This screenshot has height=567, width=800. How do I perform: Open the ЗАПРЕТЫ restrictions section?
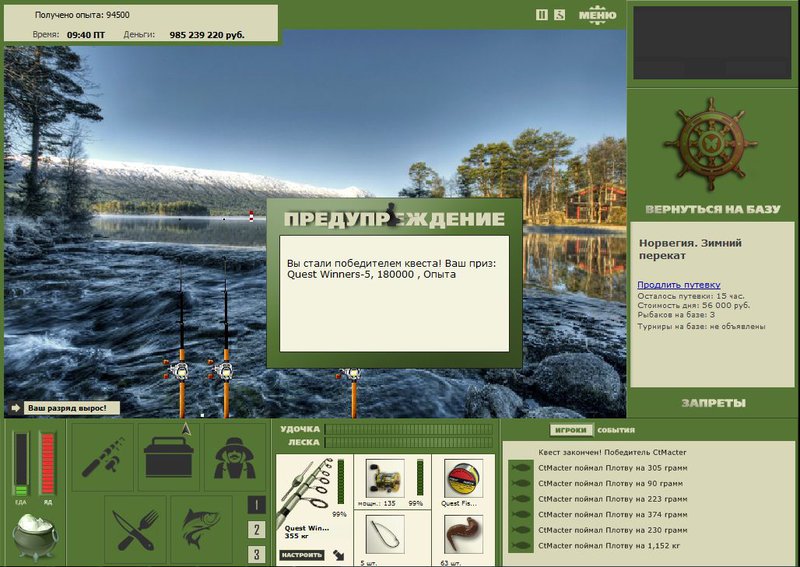click(x=713, y=403)
